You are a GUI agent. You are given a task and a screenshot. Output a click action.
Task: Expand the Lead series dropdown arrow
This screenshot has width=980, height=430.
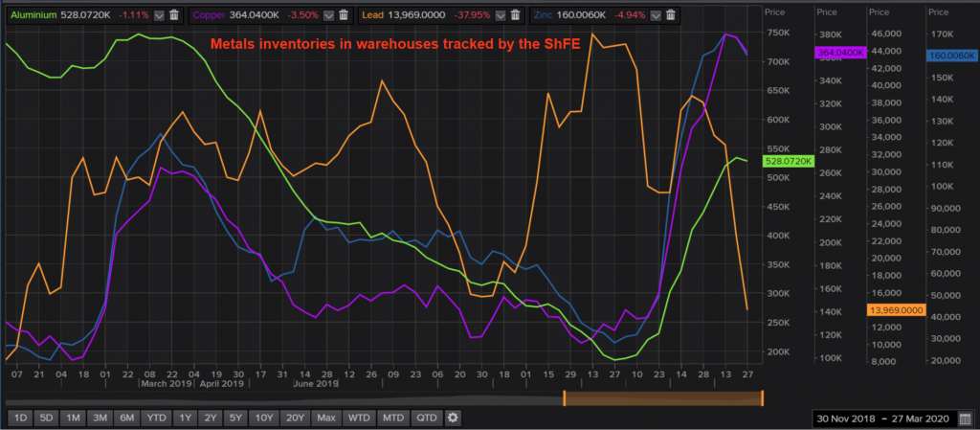click(x=499, y=15)
